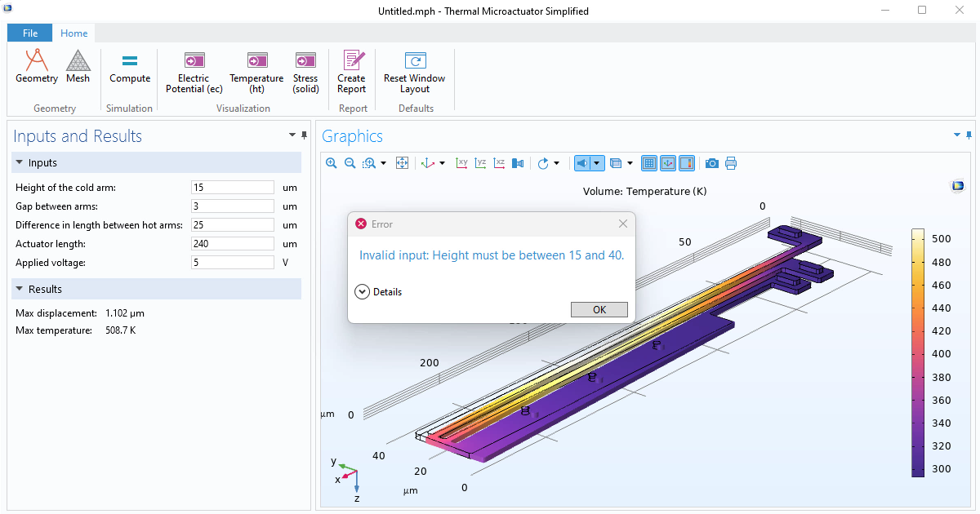The width and height of the screenshot is (980, 514).
Task: Open the Geometry tool in ribbon
Action: [x=36, y=66]
